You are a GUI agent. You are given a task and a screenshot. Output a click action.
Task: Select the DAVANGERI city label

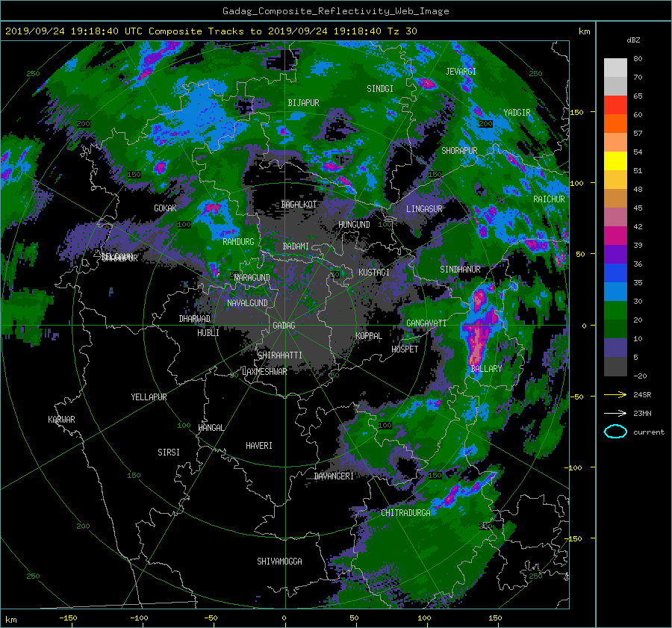[334, 476]
